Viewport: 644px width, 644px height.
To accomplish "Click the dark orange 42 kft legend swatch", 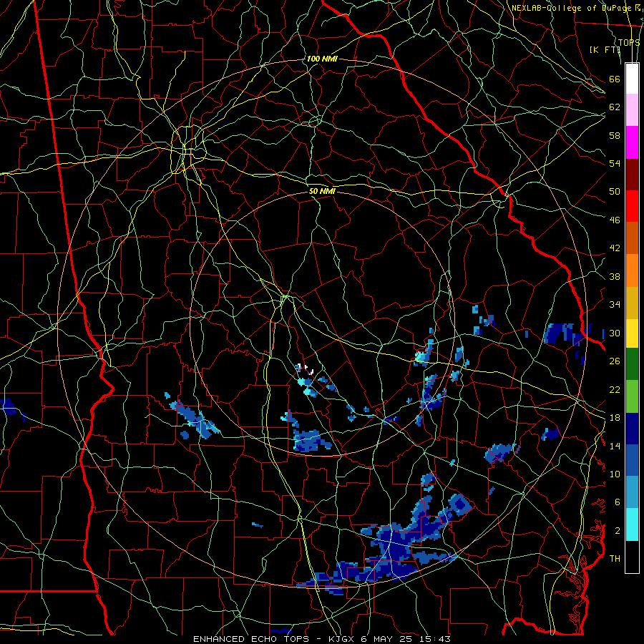I will [632, 238].
